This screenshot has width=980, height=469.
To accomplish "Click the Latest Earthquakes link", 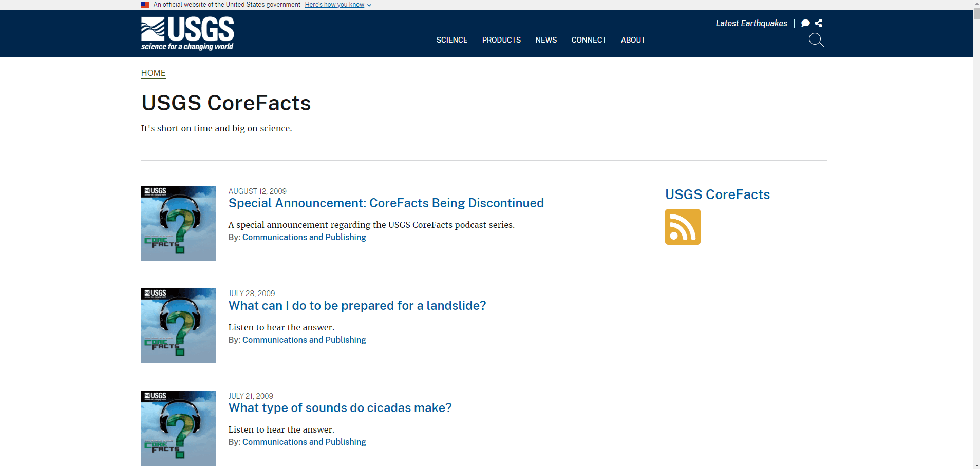I will tap(751, 23).
